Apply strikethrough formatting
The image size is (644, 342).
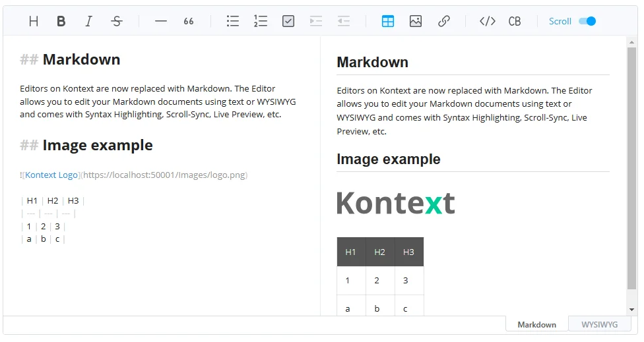[117, 21]
